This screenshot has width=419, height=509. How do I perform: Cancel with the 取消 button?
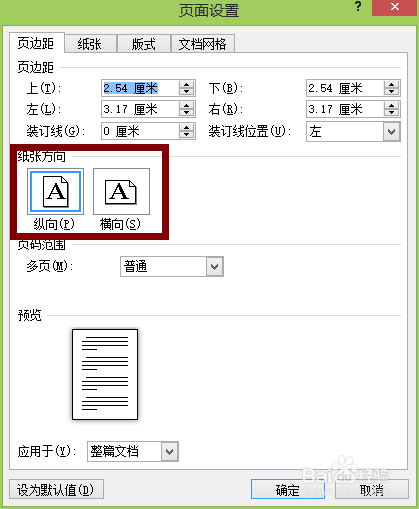click(x=372, y=489)
